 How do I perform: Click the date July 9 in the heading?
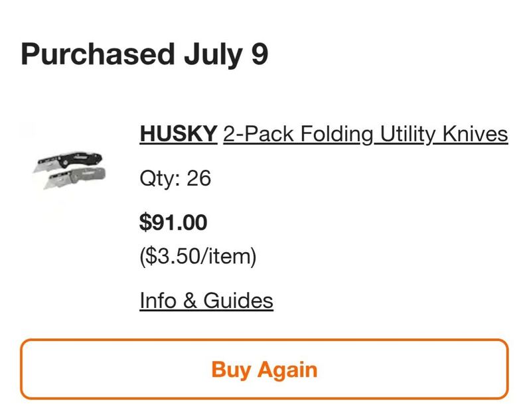(226, 55)
